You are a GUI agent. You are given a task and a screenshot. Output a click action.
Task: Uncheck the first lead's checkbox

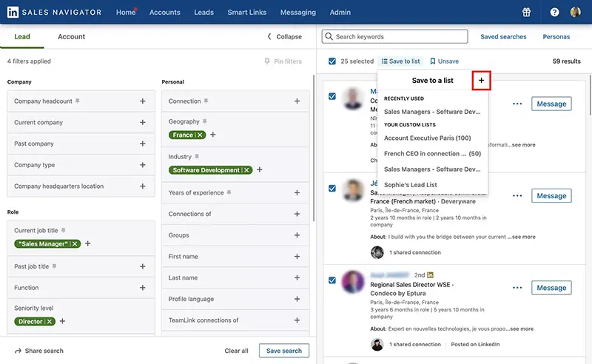click(x=332, y=96)
